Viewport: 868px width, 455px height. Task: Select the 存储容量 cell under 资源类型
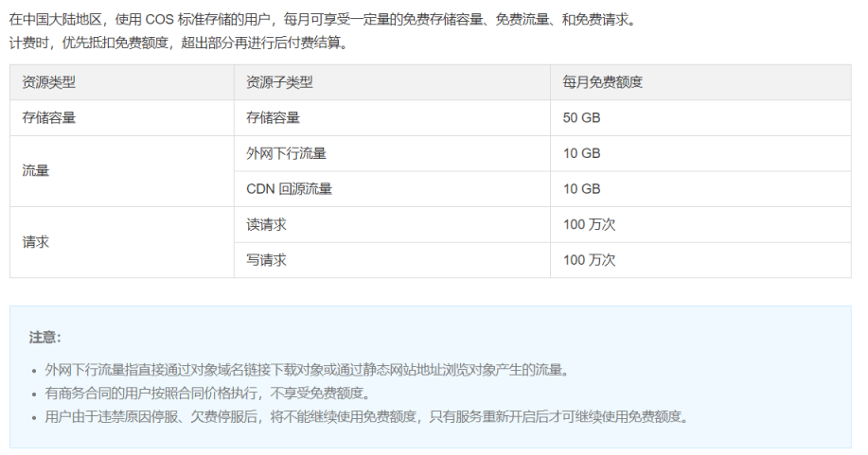coord(49,118)
